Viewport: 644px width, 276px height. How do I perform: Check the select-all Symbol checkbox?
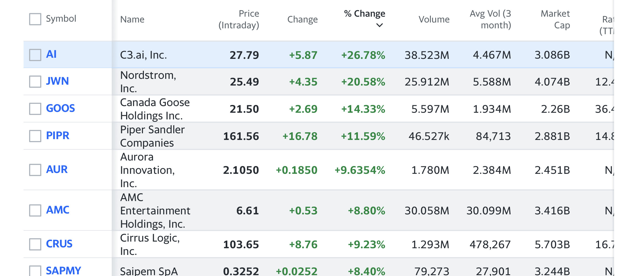[x=35, y=19]
